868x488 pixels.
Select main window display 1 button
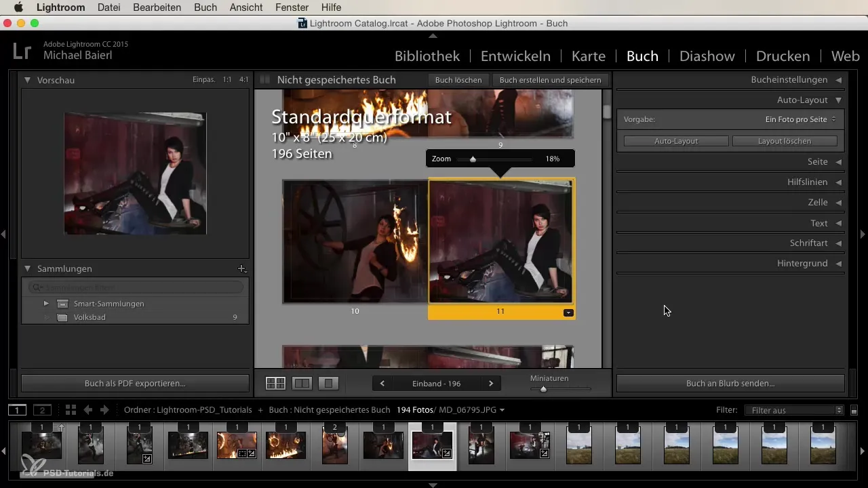(x=18, y=410)
